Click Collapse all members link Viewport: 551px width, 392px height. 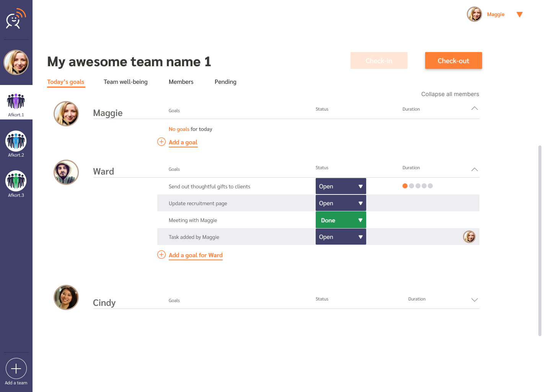(450, 94)
